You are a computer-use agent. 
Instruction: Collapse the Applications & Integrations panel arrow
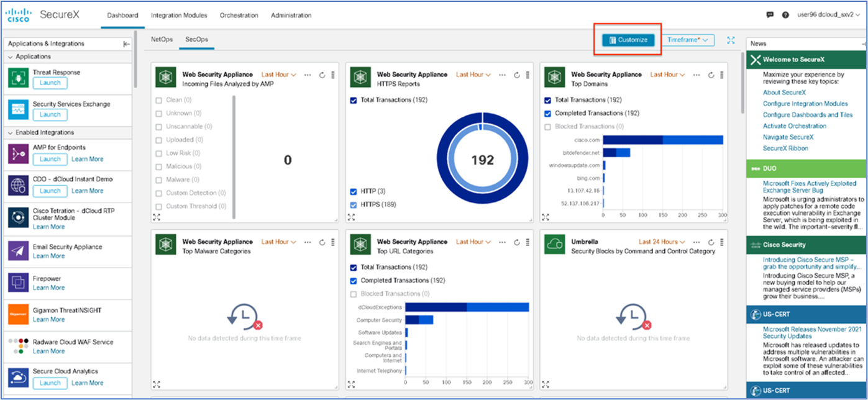pos(126,44)
